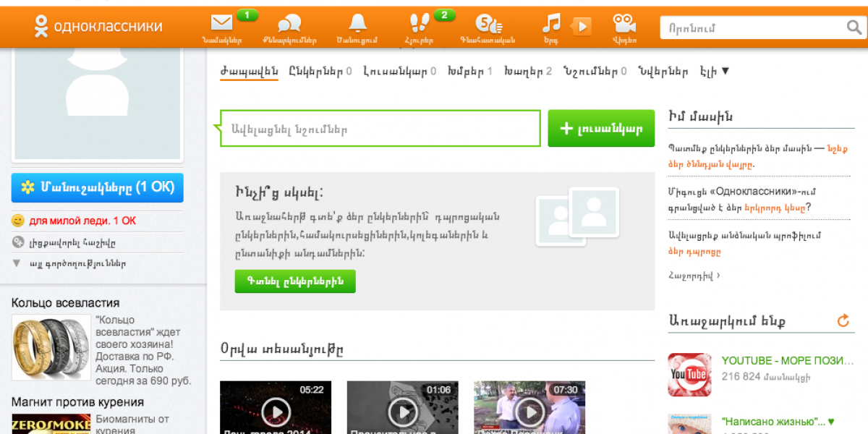
Task: Open video camera icon in top bar
Action: (x=624, y=23)
